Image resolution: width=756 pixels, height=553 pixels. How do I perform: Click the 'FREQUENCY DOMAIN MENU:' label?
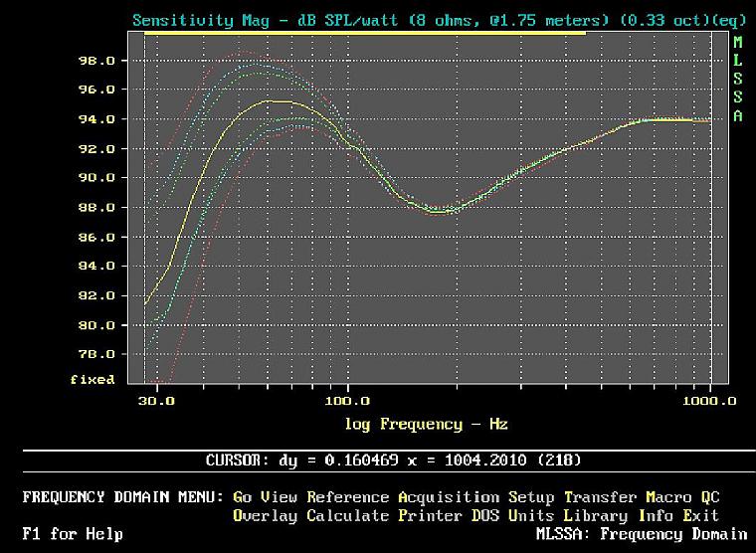pyautogui.click(x=123, y=497)
